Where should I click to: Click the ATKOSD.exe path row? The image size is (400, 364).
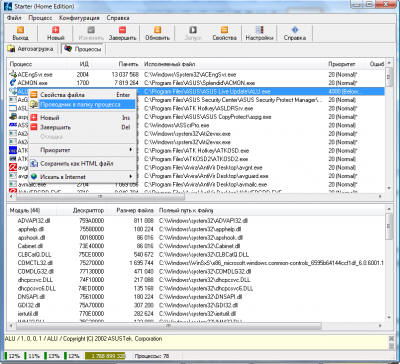196,150
